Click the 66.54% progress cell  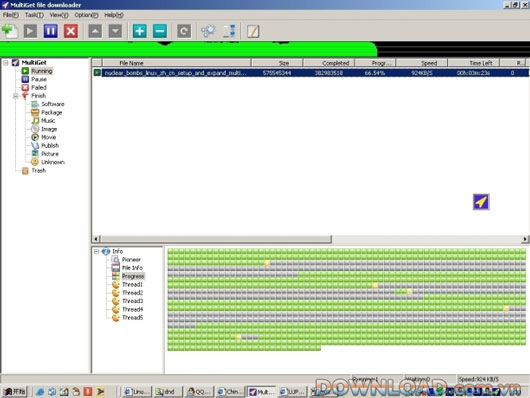[375, 73]
